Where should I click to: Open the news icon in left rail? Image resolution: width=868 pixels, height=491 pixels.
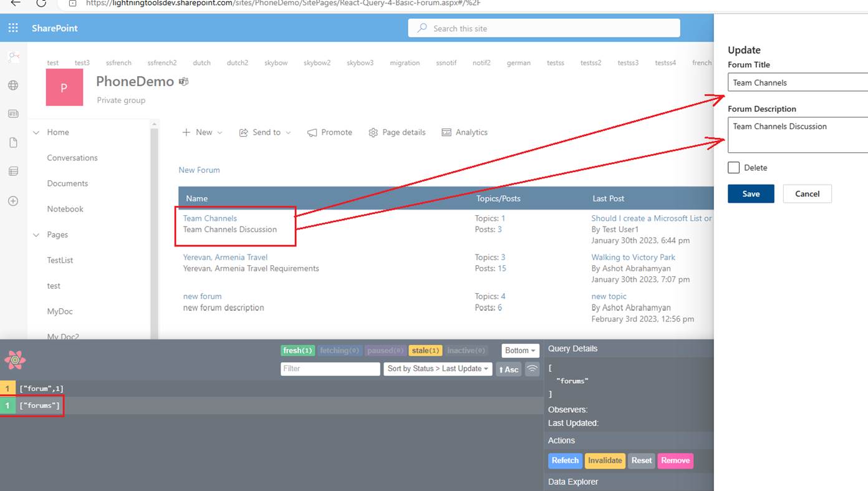point(13,114)
